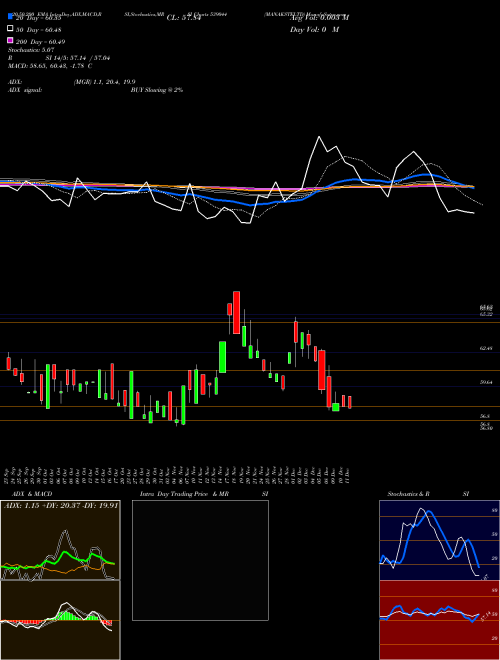Click the white 50 Day legend swatch
This screenshot has width=500, height=660.
[x=10, y=29]
